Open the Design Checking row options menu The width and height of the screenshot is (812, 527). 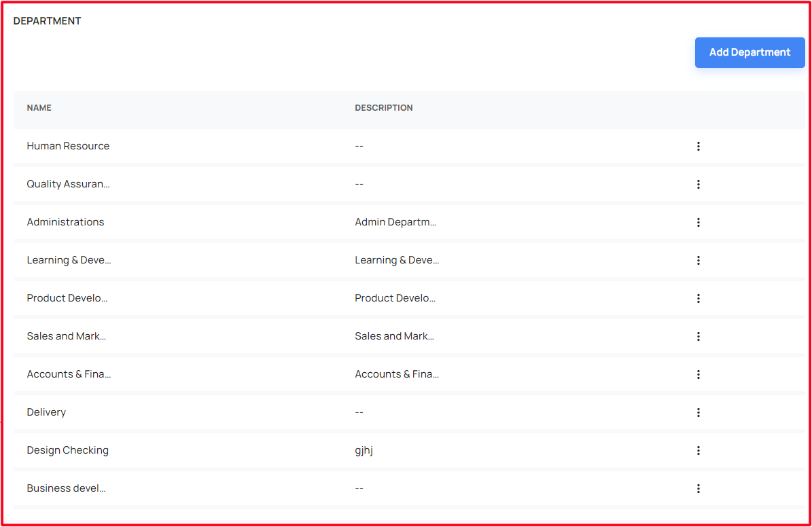pyautogui.click(x=698, y=451)
